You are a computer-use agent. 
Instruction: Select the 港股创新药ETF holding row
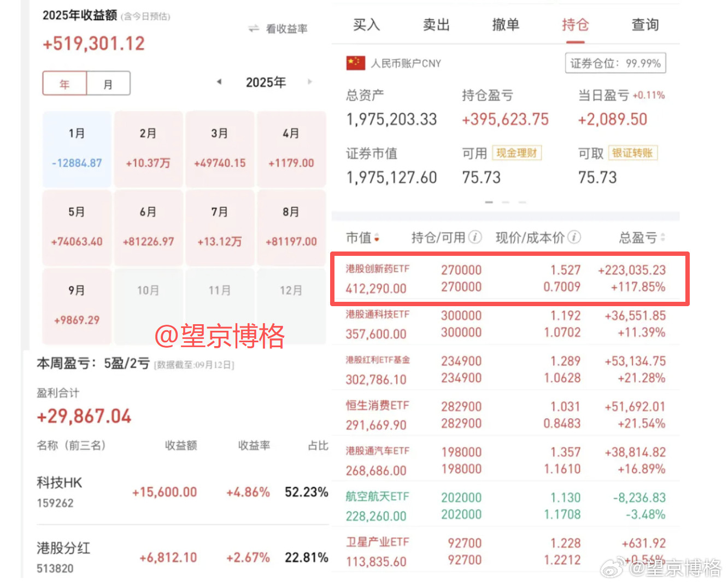[506, 278]
